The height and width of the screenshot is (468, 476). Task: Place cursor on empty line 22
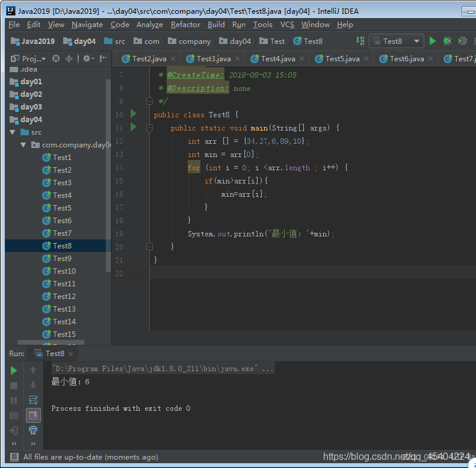point(313,273)
